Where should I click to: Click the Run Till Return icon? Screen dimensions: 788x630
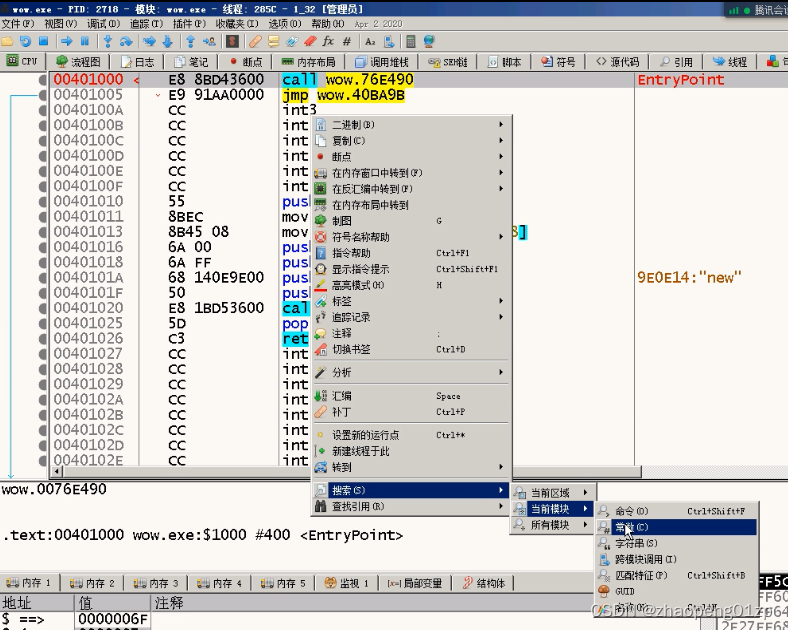[190, 41]
